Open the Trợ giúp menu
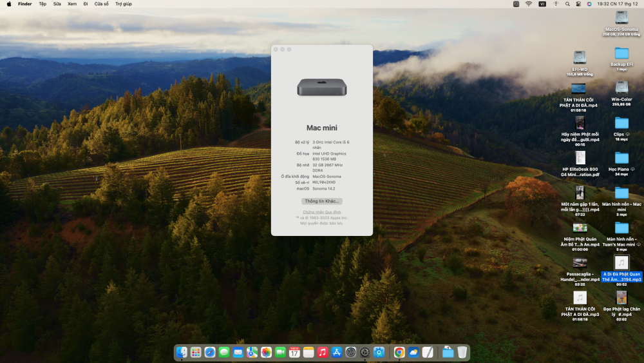This screenshot has width=644, height=363. click(123, 4)
